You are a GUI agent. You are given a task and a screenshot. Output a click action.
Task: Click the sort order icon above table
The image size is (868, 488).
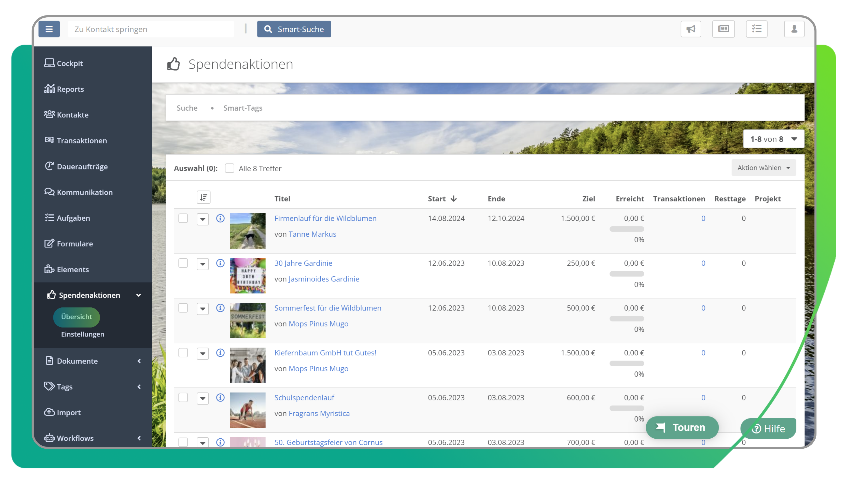click(203, 197)
